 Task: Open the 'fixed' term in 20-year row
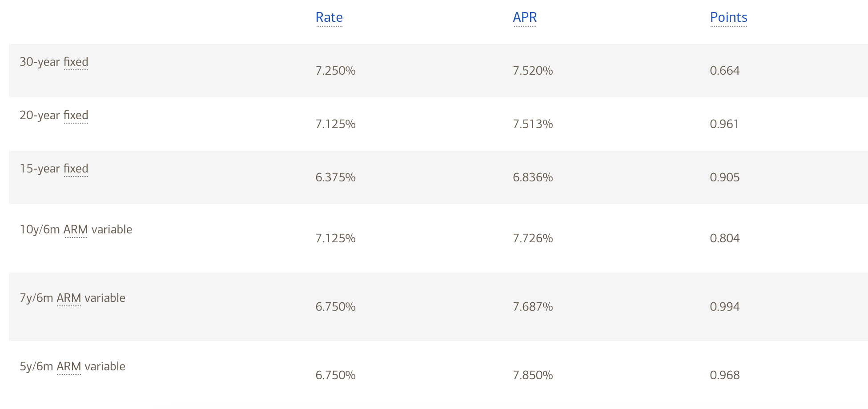coord(76,115)
